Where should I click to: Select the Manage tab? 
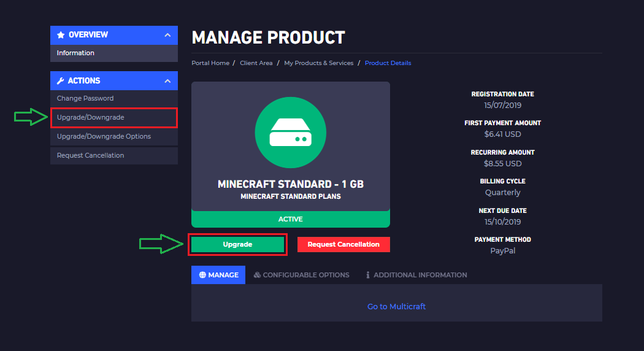[x=218, y=275]
